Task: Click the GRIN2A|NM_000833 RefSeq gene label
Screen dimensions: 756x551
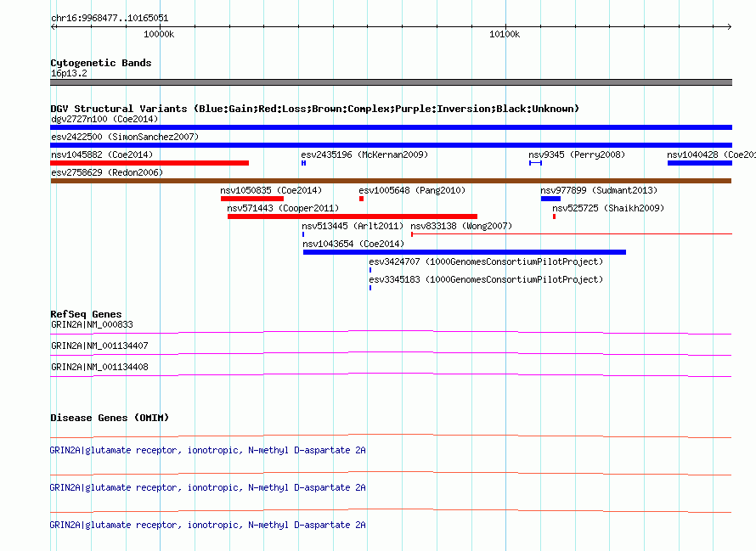Action: [x=92, y=324]
